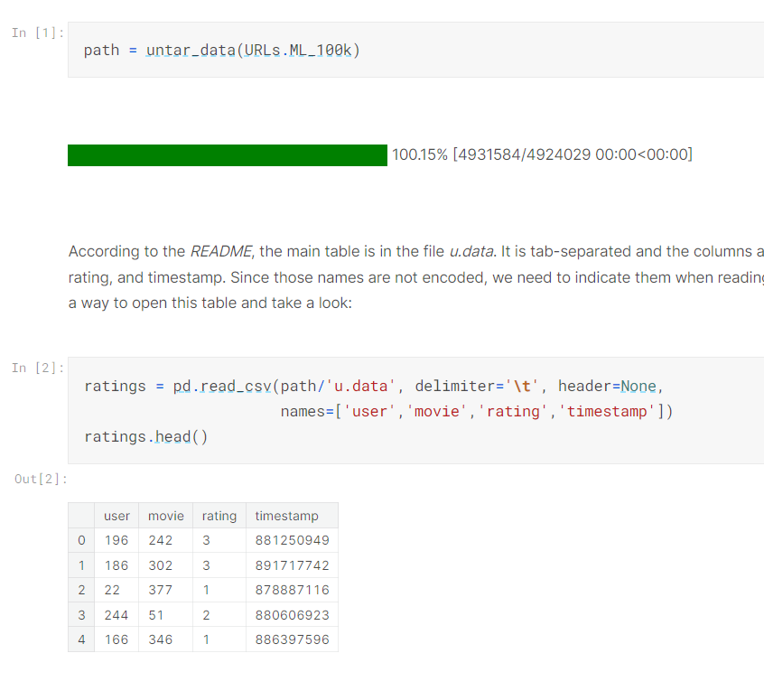This screenshot has height=700, width=764.
Task: Click the 'In [1]:' cell prompt
Action: tap(38, 33)
